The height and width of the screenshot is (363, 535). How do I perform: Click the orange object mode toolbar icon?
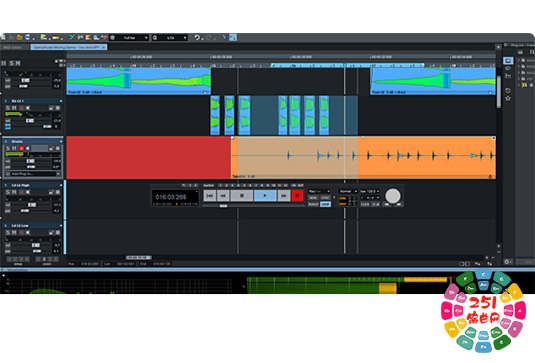point(88,37)
